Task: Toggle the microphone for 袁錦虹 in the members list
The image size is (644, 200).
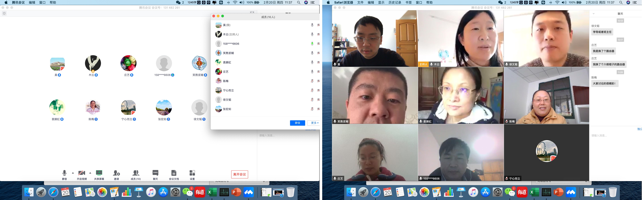Action: pyautogui.click(x=312, y=62)
